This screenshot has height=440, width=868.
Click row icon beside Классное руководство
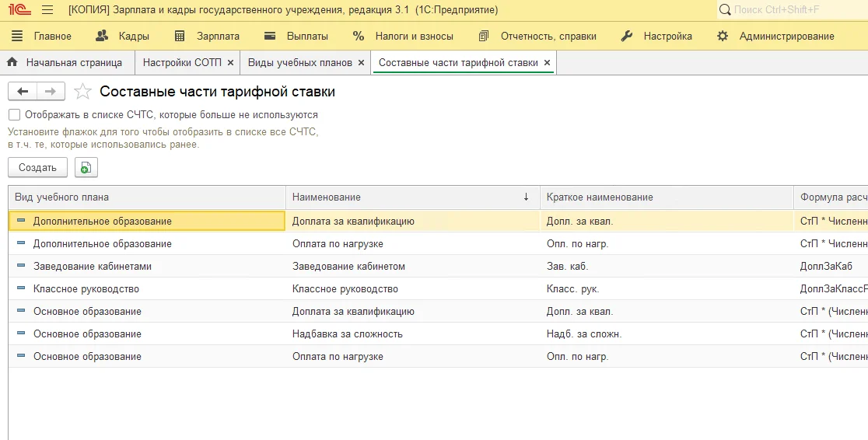point(21,288)
